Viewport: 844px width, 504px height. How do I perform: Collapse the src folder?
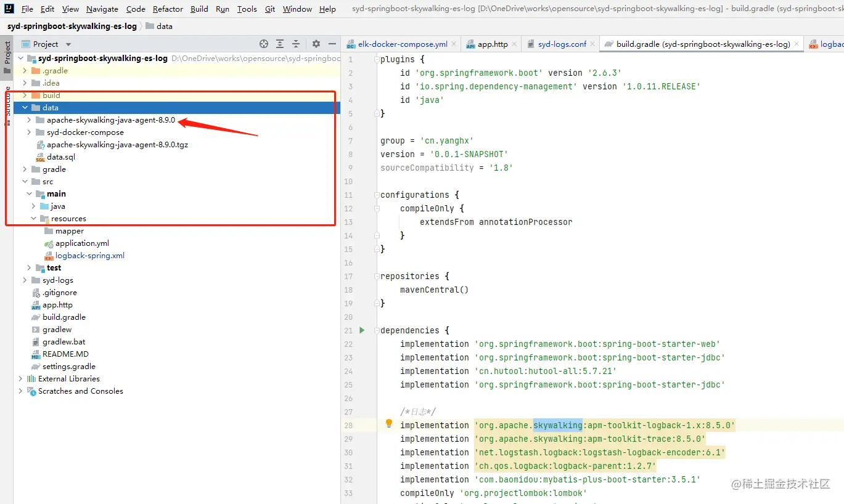(x=25, y=182)
